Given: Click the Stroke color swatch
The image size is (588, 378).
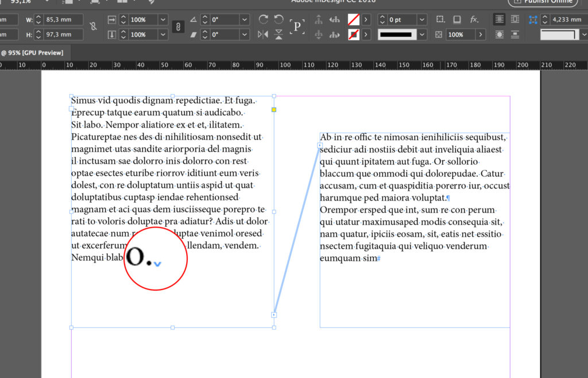Looking at the screenshot, I should pos(354,34).
